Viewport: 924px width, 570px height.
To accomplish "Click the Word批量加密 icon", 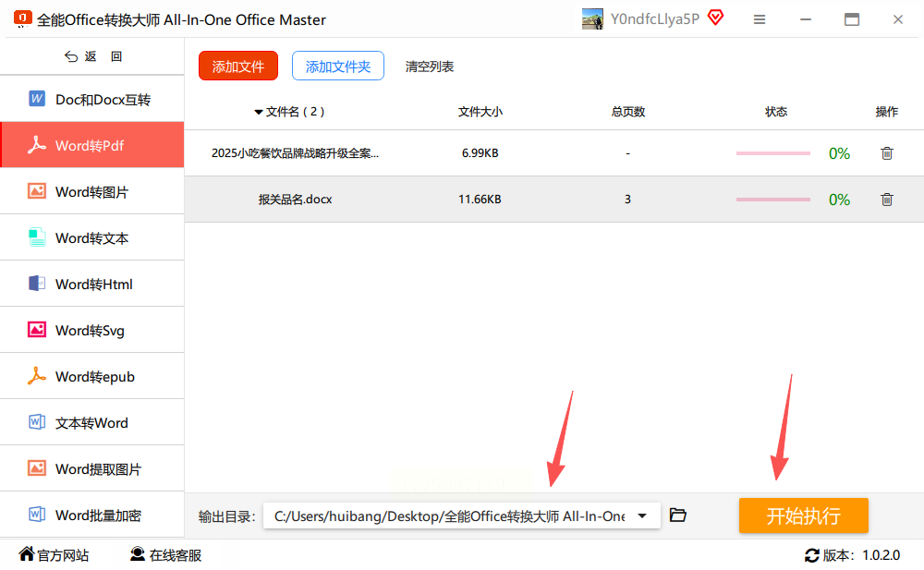I will [x=37, y=514].
